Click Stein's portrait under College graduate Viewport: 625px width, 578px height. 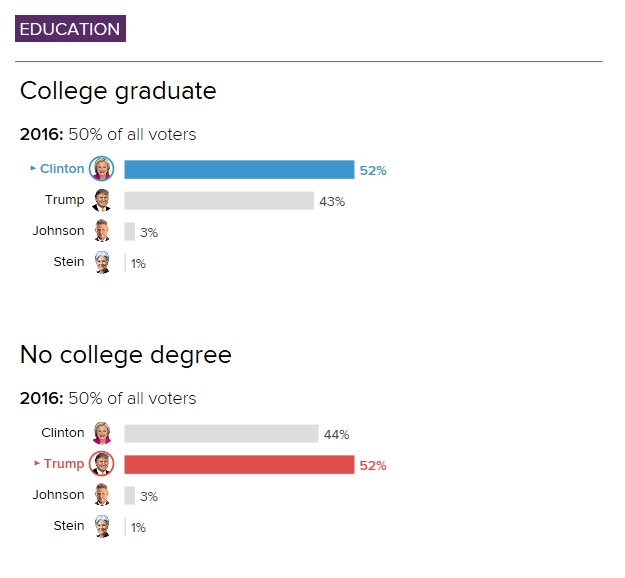102,263
